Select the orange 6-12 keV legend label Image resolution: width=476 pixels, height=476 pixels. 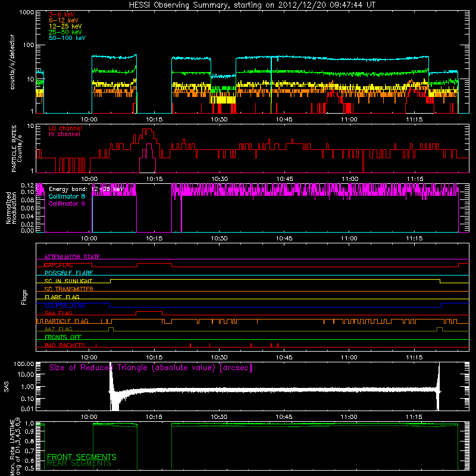(x=64, y=20)
